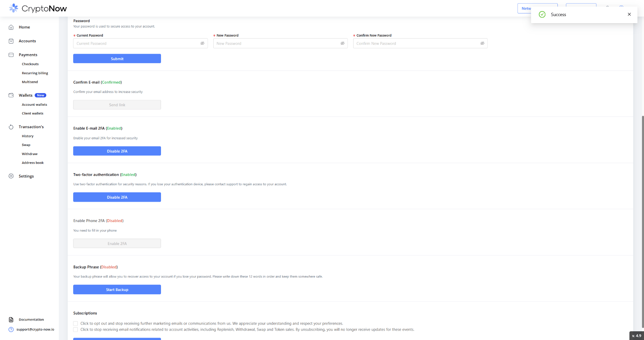Open Documentation link
This screenshot has width=644, height=340.
point(31,320)
